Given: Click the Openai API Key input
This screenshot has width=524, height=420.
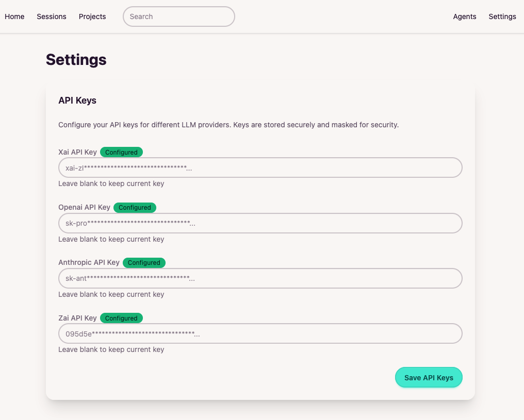Looking at the screenshot, I should tap(260, 223).
